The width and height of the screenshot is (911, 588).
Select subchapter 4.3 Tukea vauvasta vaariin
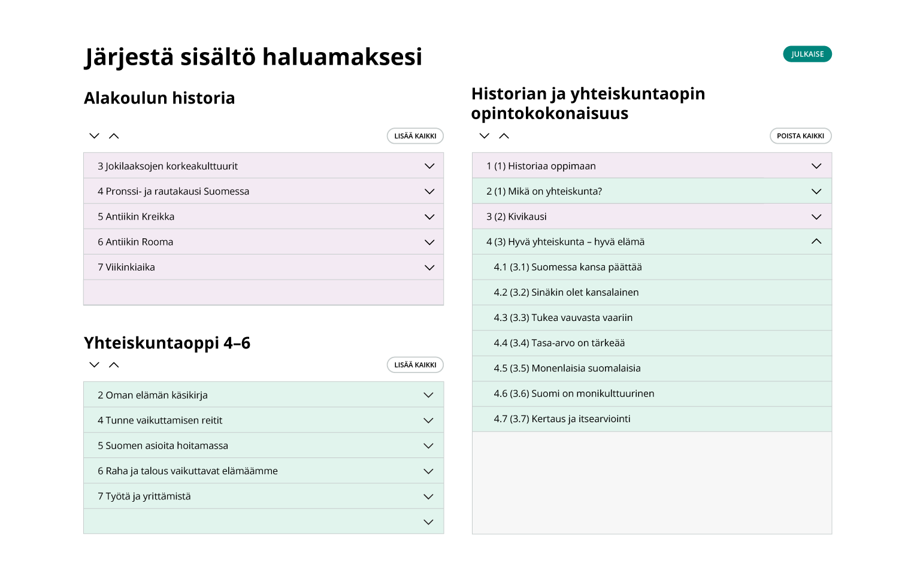[x=563, y=318]
